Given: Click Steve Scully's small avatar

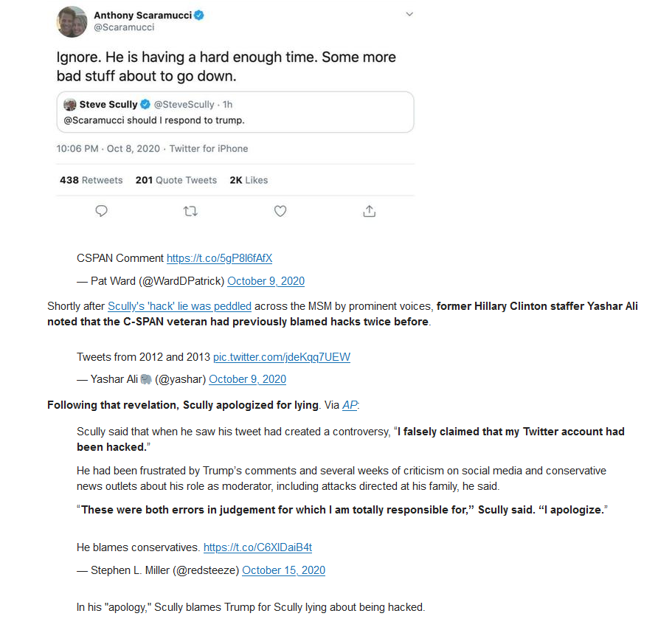Looking at the screenshot, I should point(70,104).
